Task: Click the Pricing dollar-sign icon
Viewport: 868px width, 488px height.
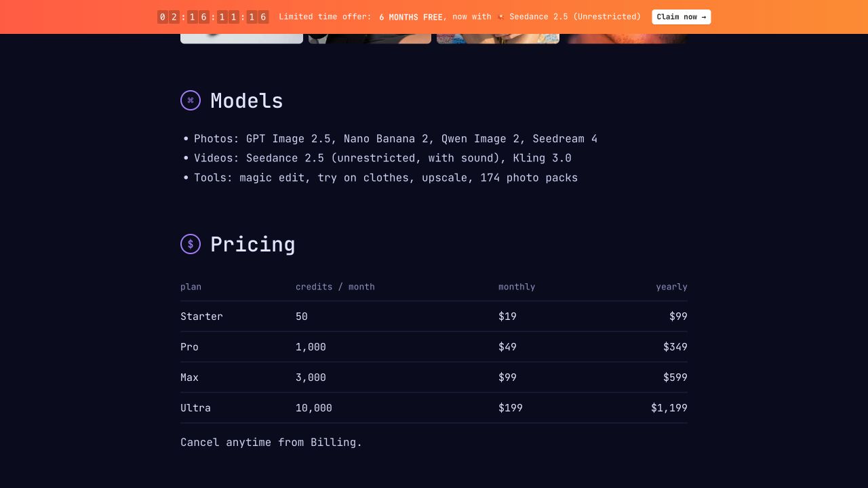Action: [191, 244]
